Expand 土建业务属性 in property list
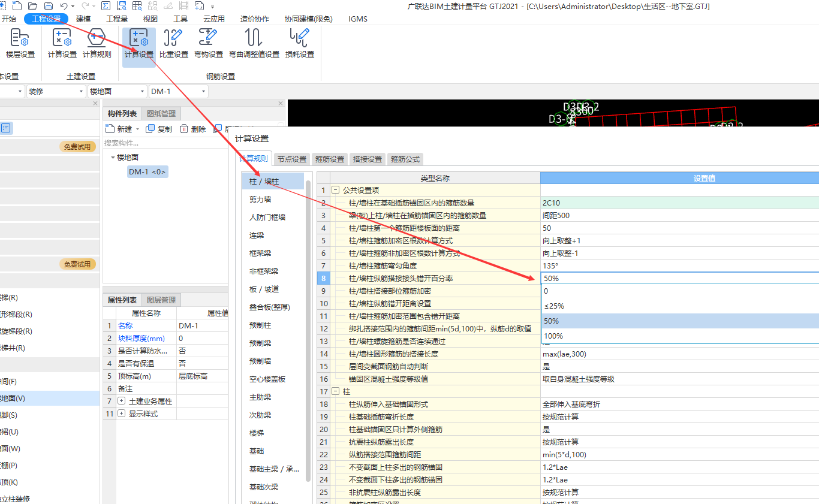Viewport: 819px width, 504px height. 122,401
